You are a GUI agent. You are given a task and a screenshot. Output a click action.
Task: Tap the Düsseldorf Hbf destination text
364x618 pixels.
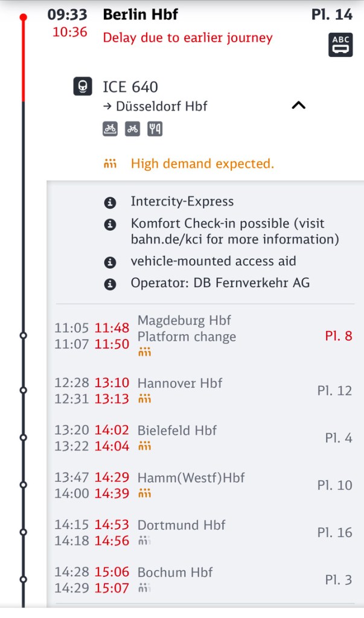coord(161,106)
